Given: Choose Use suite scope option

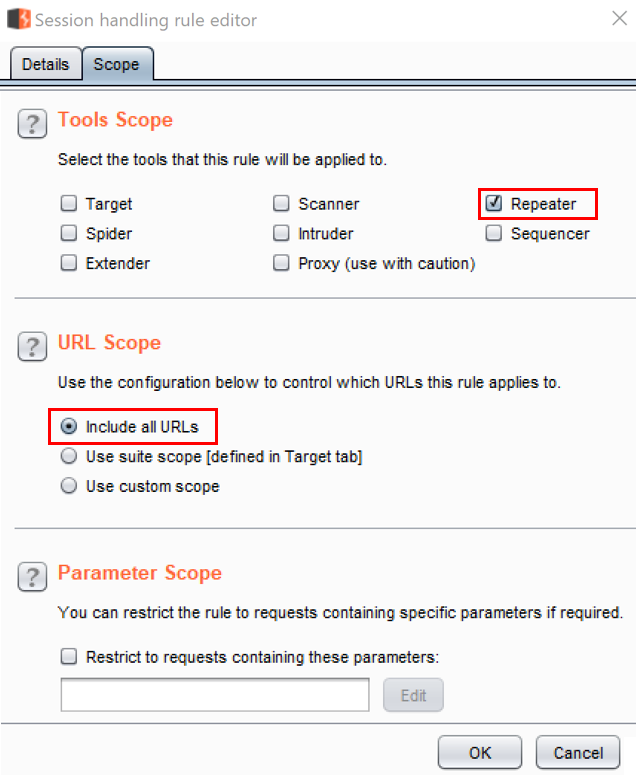Looking at the screenshot, I should 69,457.
